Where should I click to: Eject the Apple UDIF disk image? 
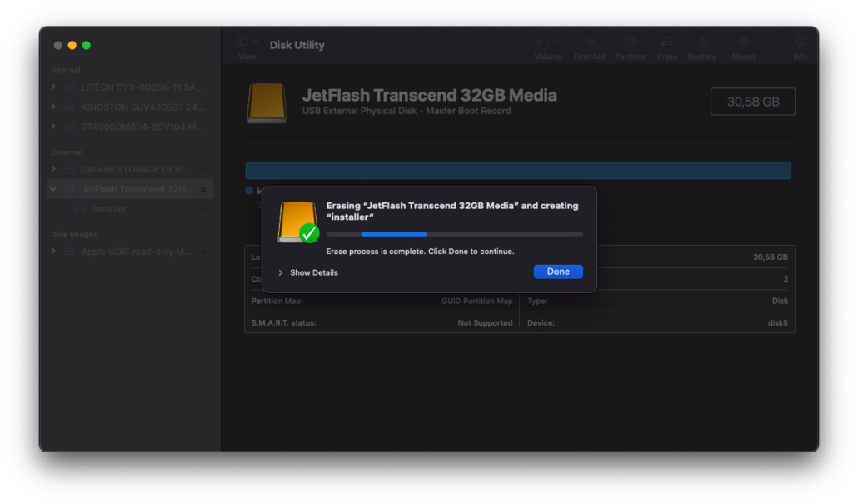pos(203,252)
